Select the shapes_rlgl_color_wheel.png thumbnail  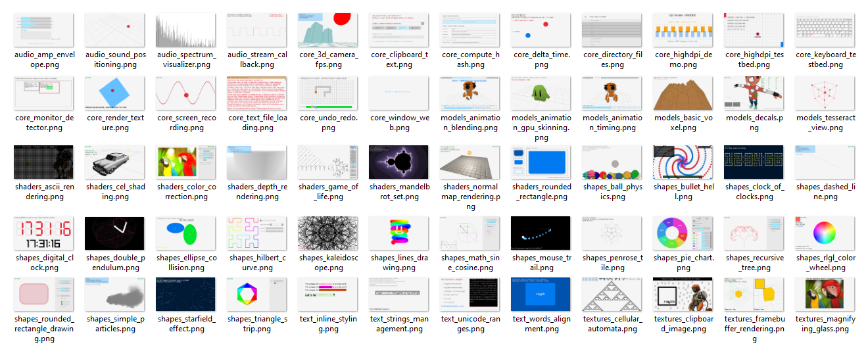coord(824,233)
